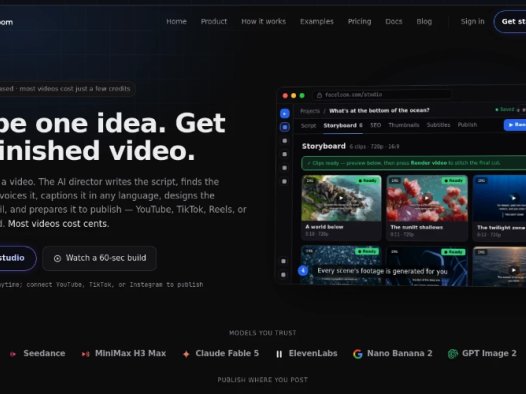Viewport: 526px width, 394px height.
Task: Click the studio URL address field
Action: (x=382, y=95)
